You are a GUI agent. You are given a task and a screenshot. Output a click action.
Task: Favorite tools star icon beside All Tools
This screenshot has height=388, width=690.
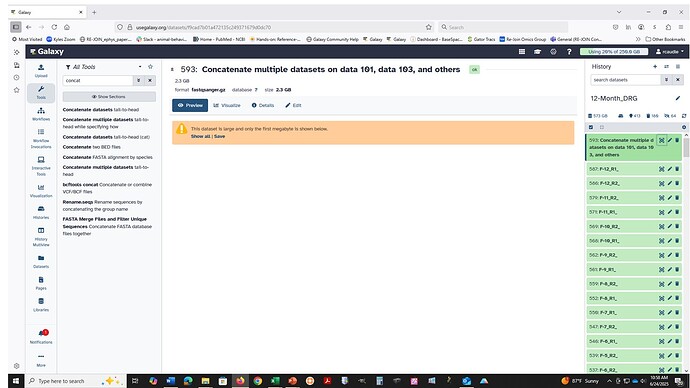click(150, 66)
